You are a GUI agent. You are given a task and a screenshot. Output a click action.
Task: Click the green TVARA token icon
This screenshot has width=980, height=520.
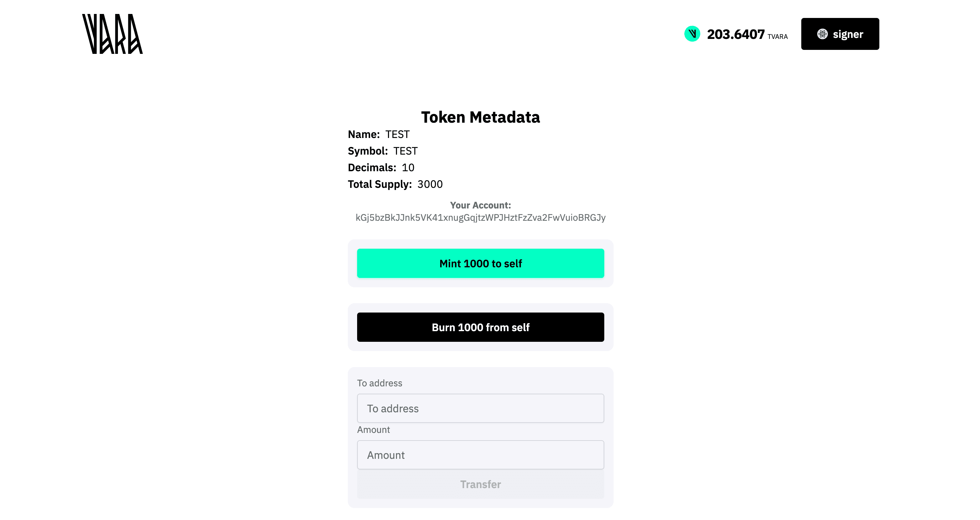pyautogui.click(x=692, y=34)
